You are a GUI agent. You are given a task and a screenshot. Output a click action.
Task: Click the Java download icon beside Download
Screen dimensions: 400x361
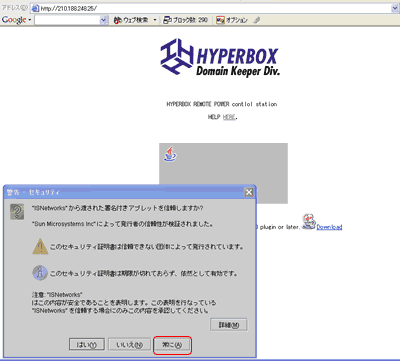309,222
